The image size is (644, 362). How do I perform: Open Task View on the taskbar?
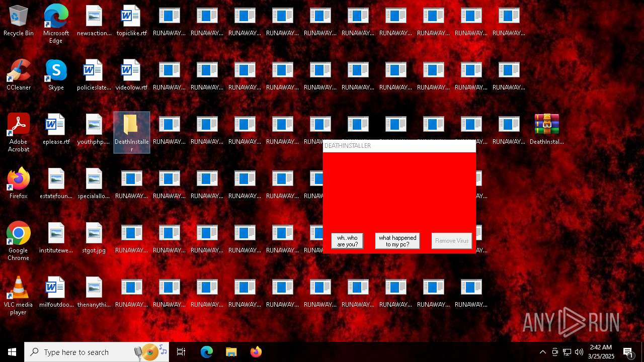click(181, 352)
